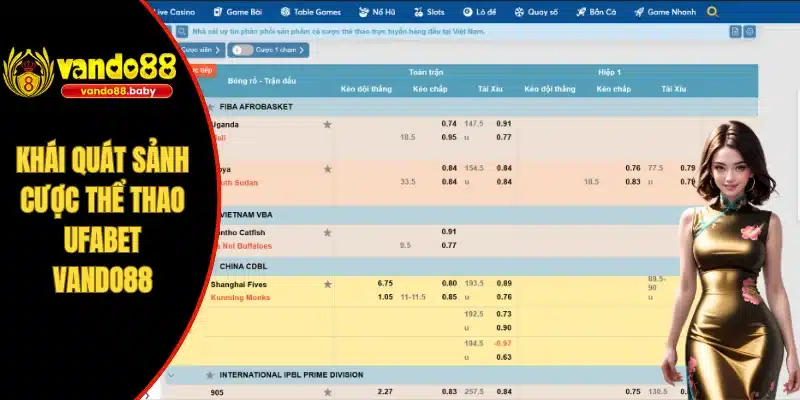Click the CHINA CDBL league header
Screen dimensions: 800x400
tap(243, 266)
